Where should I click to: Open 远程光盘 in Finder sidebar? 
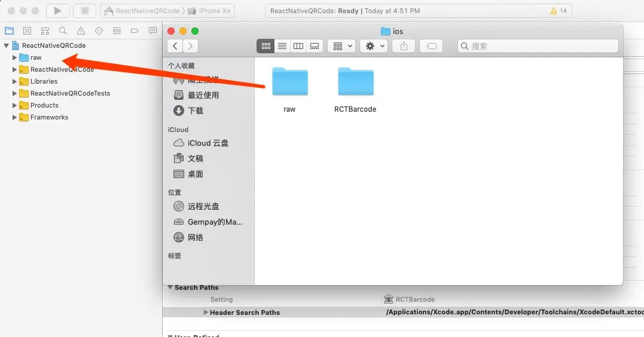(197, 206)
